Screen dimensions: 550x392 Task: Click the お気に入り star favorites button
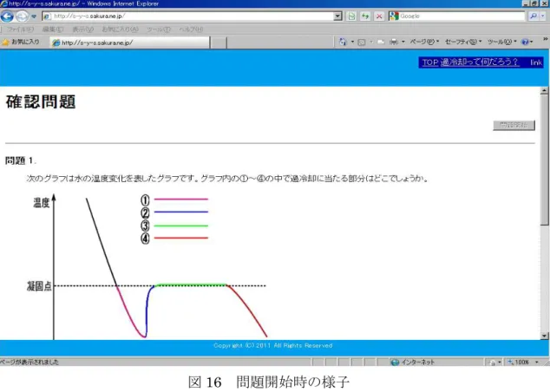tap(21, 42)
